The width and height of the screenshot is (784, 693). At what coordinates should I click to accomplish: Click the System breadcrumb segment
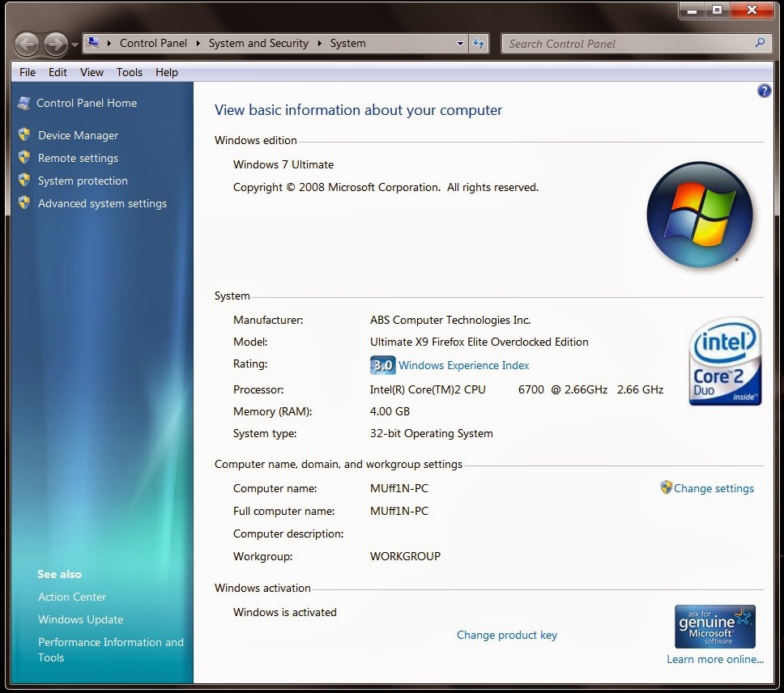[x=348, y=44]
